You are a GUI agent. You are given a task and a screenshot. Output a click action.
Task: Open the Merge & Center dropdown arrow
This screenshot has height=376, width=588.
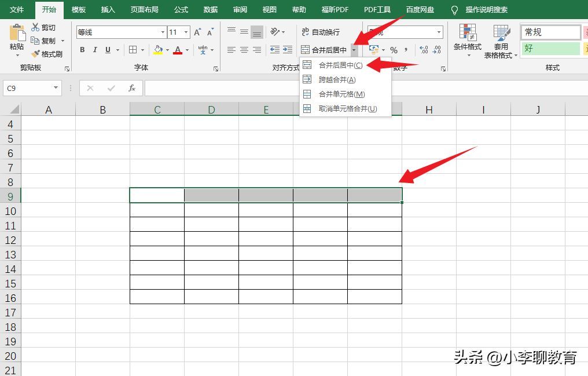354,49
